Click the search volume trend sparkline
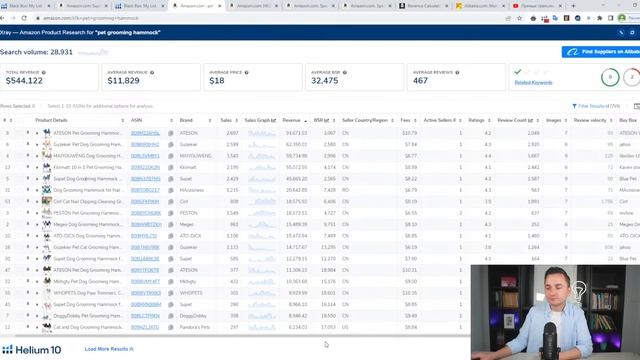The image size is (640, 360). [93, 52]
